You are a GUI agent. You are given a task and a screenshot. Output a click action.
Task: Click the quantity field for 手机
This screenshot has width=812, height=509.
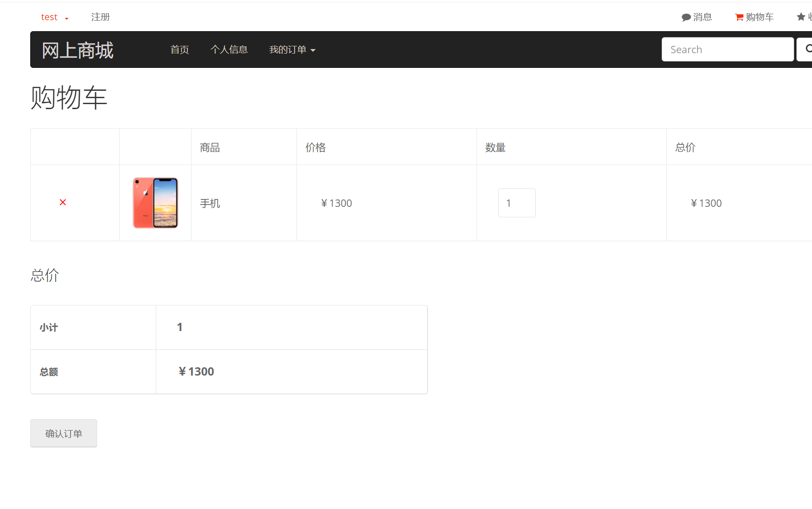click(516, 203)
